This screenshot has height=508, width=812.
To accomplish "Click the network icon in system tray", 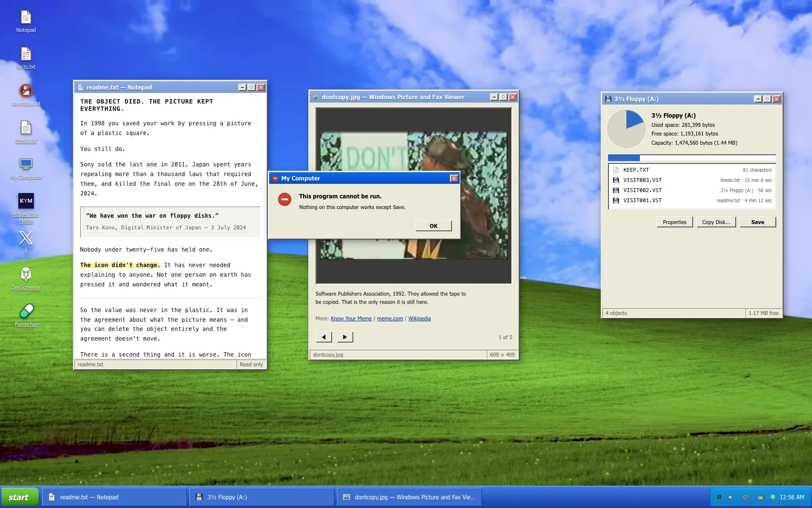I will click(746, 497).
